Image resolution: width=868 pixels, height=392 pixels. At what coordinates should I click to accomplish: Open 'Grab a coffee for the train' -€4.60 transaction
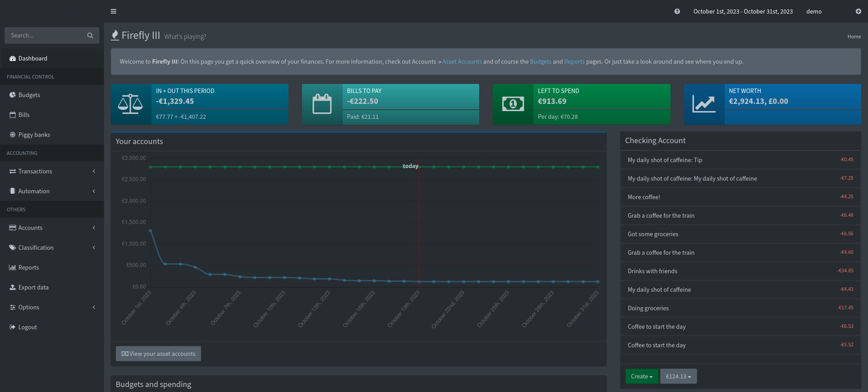(661, 252)
